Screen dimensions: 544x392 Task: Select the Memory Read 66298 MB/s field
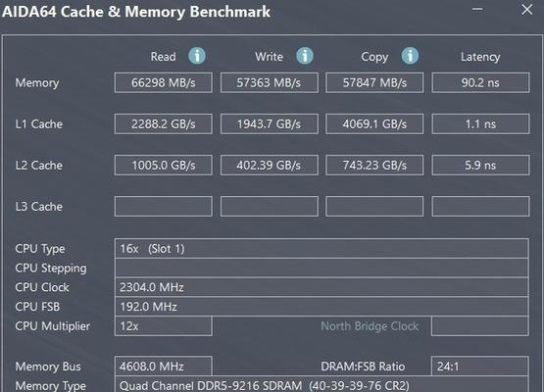point(164,82)
